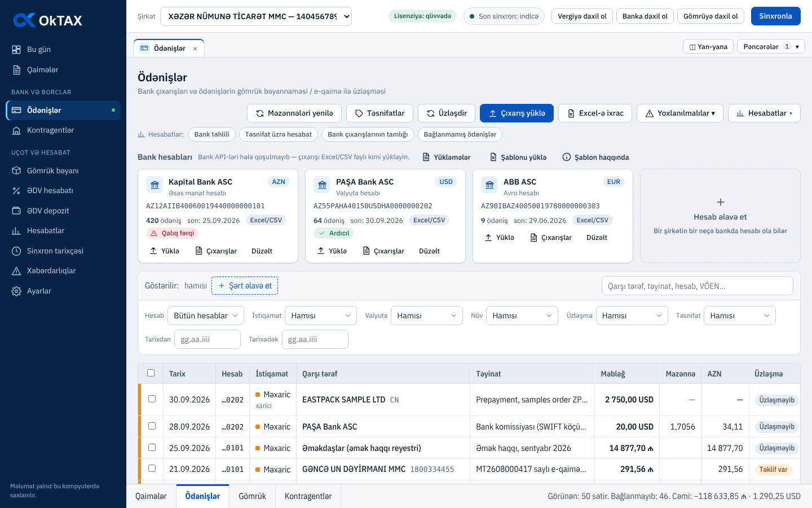Open Şablon haqqında info link
Screen dimensions: 812x508
[x=595, y=157]
